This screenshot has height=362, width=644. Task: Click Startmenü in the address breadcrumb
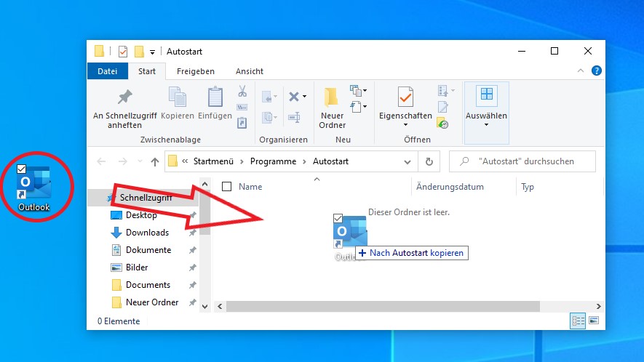pos(213,161)
